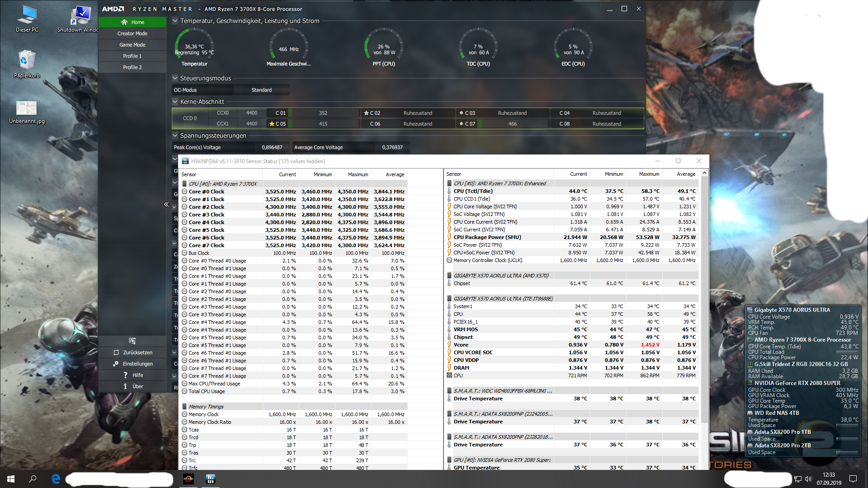This screenshot has width=868, height=488.
Task: Switch to Creator Mode profile
Action: coord(132,33)
